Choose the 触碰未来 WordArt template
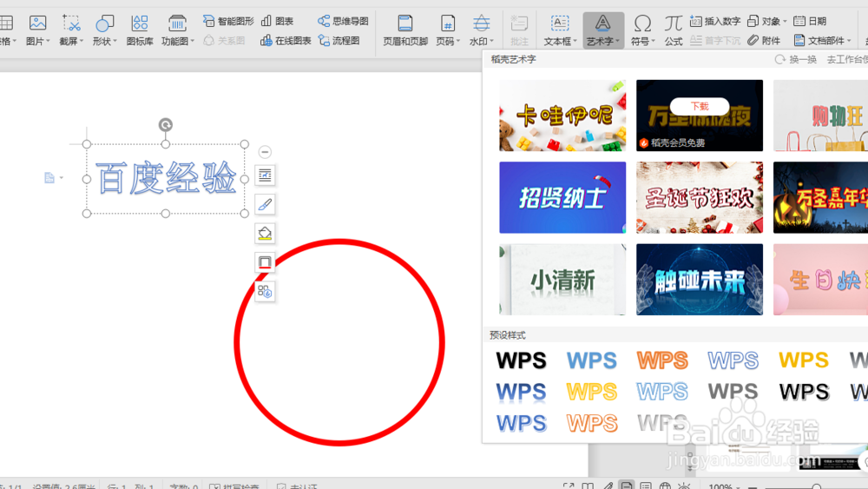The width and height of the screenshot is (868, 489). tap(700, 279)
